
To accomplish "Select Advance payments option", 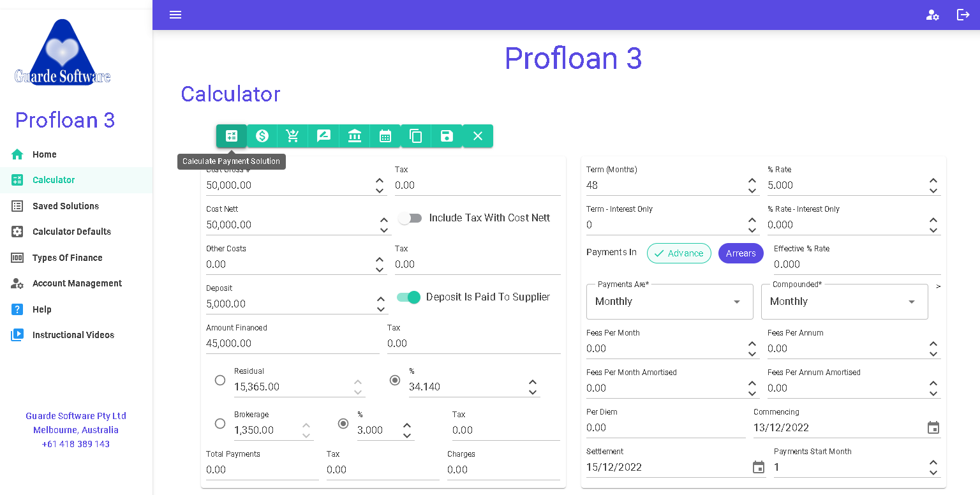I will (679, 253).
